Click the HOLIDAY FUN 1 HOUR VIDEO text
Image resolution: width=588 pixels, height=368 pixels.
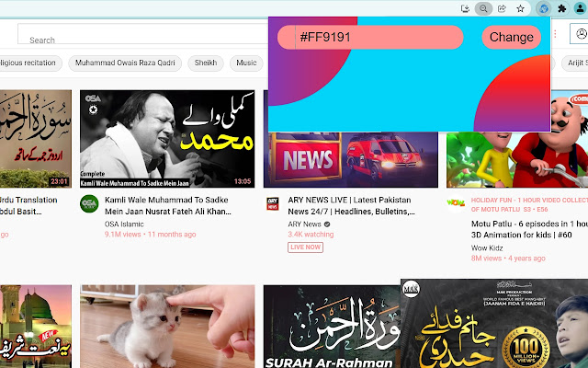(x=529, y=204)
